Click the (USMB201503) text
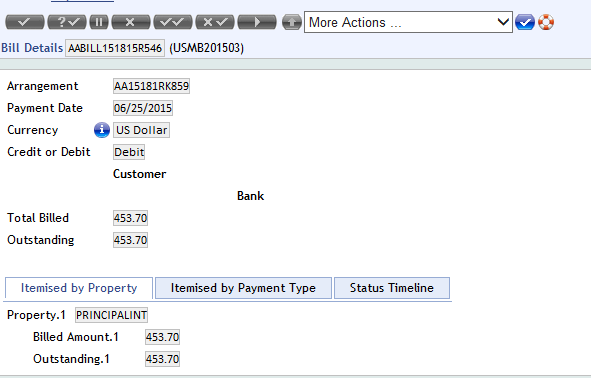Image resolution: width=591 pixels, height=378 pixels. coord(207,48)
